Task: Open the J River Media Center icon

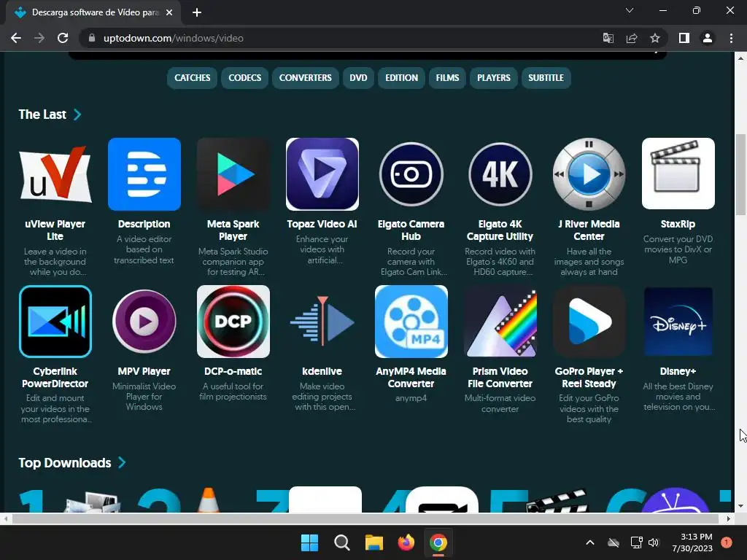Action: click(x=589, y=174)
